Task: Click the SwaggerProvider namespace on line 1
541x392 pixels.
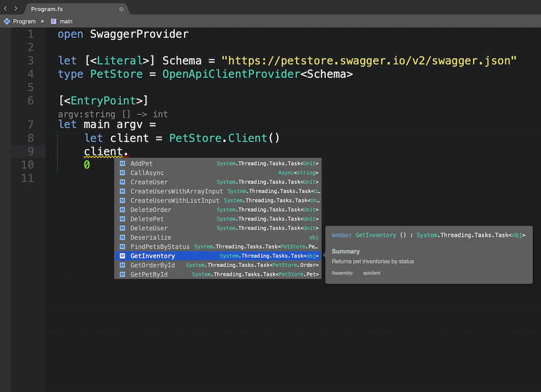Action: click(x=139, y=34)
